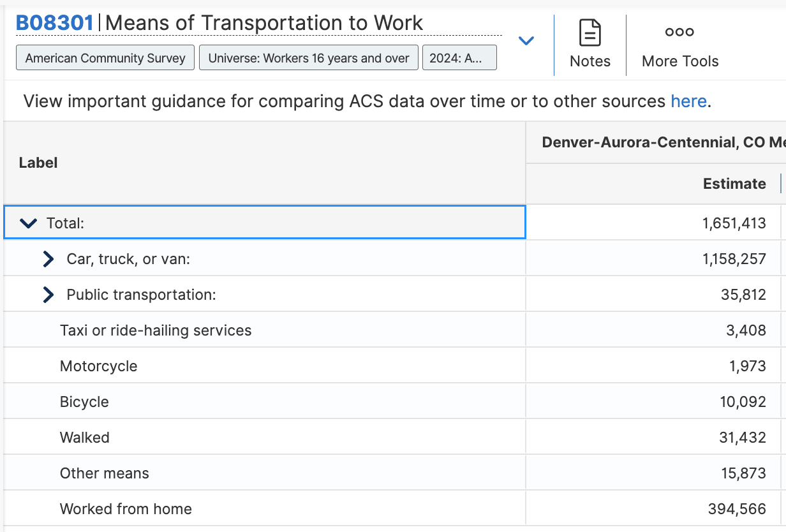The image size is (786, 532).
Task: Open the Notes document icon
Action: 590,33
